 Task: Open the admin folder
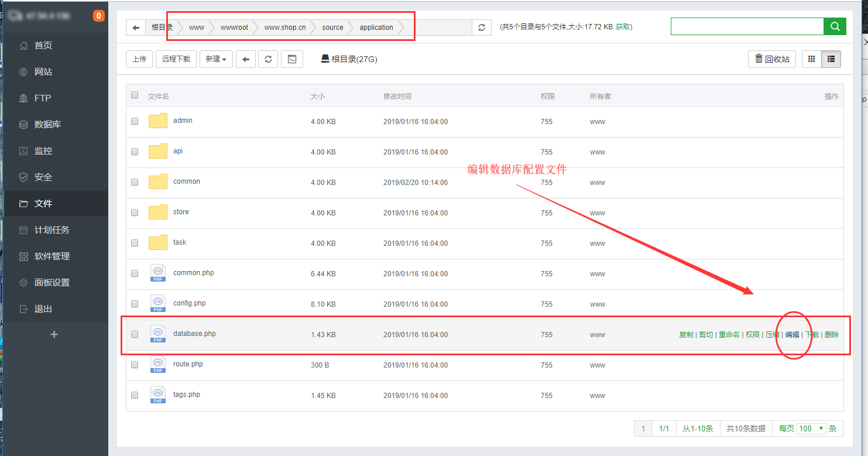pyautogui.click(x=183, y=121)
